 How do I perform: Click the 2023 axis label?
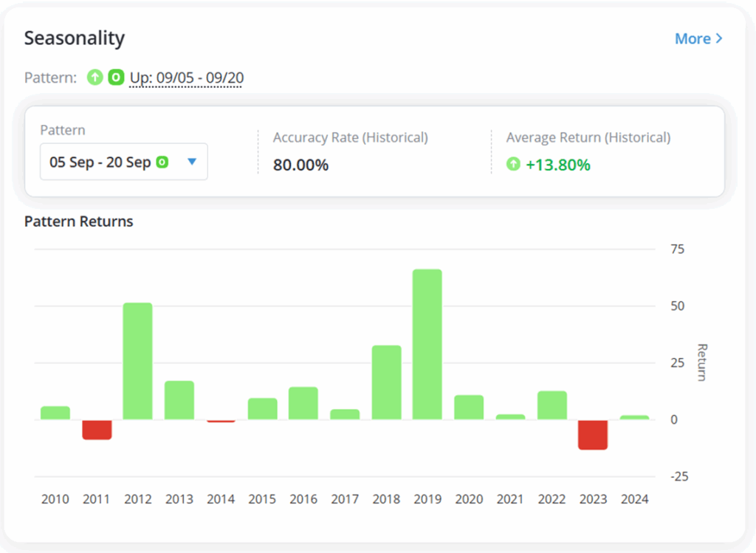click(593, 499)
